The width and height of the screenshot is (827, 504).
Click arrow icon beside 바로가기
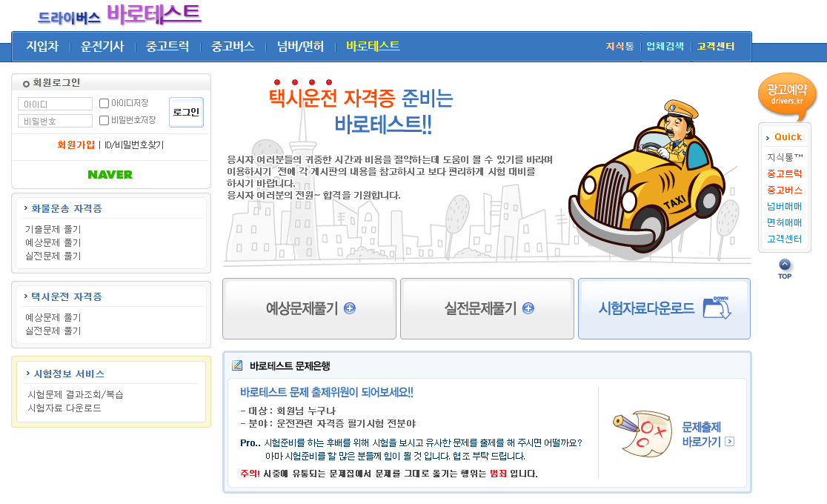point(729,442)
